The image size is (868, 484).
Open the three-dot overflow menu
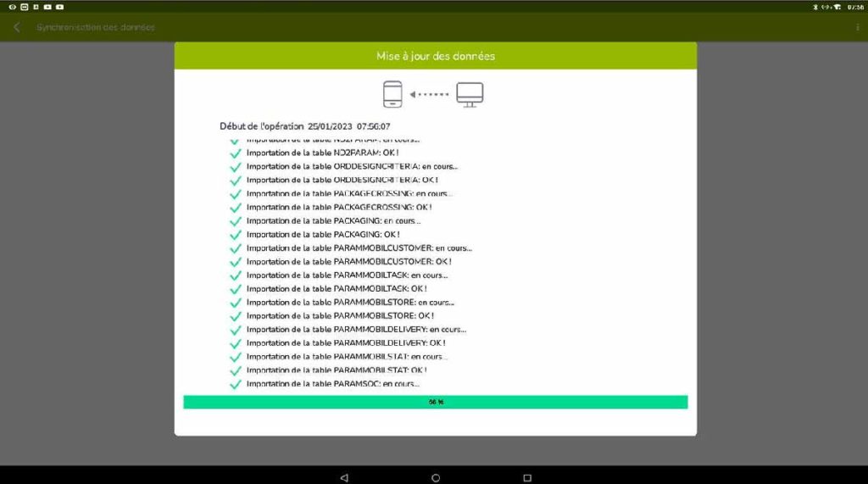click(858, 27)
